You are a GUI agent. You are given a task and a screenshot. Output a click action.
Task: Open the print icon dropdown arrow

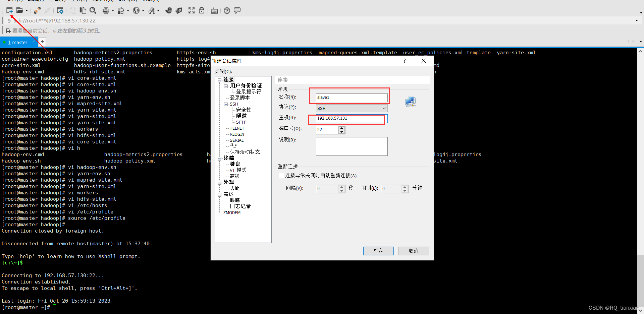click(113, 11)
